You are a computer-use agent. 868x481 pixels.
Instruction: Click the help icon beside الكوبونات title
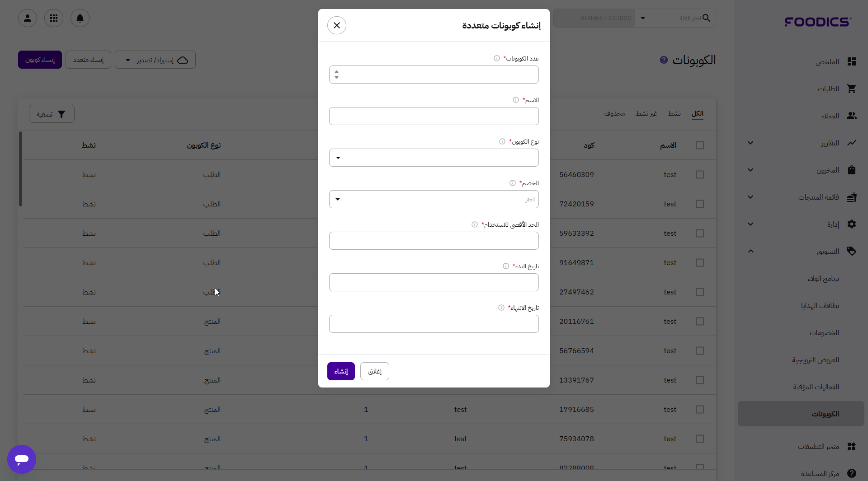tap(664, 60)
